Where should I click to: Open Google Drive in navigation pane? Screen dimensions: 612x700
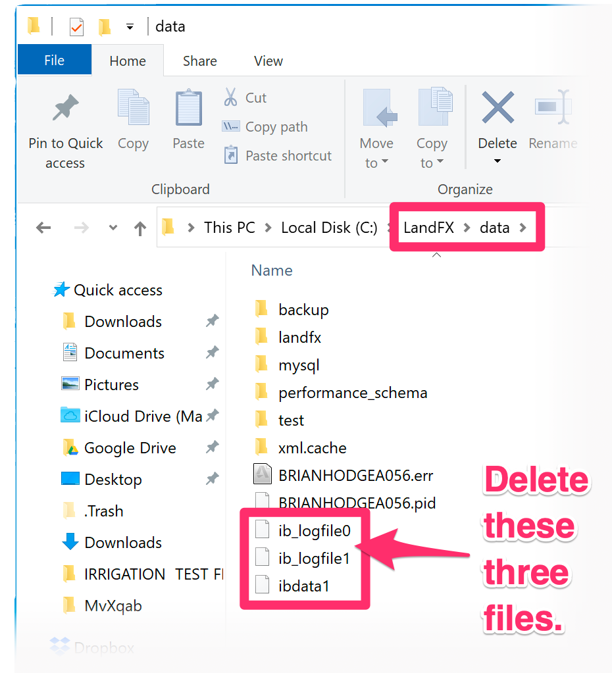point(118,448)
